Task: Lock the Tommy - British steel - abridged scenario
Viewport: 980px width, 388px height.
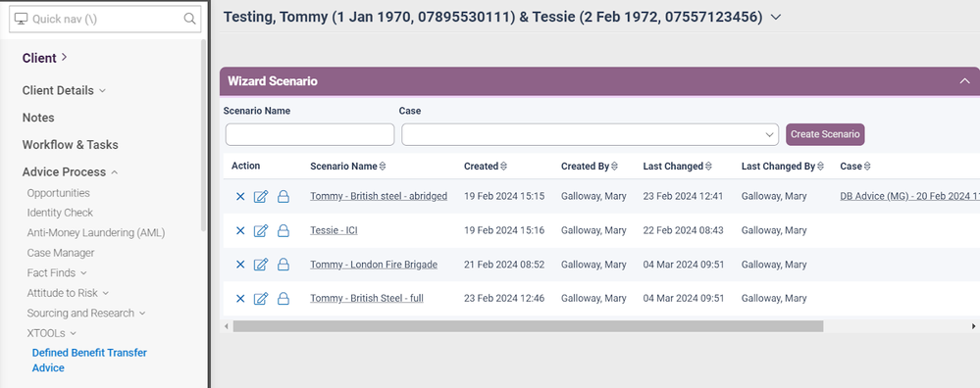Action: [284, 197]
